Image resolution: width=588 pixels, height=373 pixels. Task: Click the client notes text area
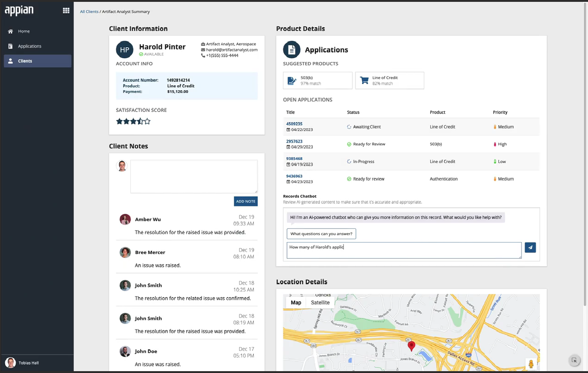[194, 177]
